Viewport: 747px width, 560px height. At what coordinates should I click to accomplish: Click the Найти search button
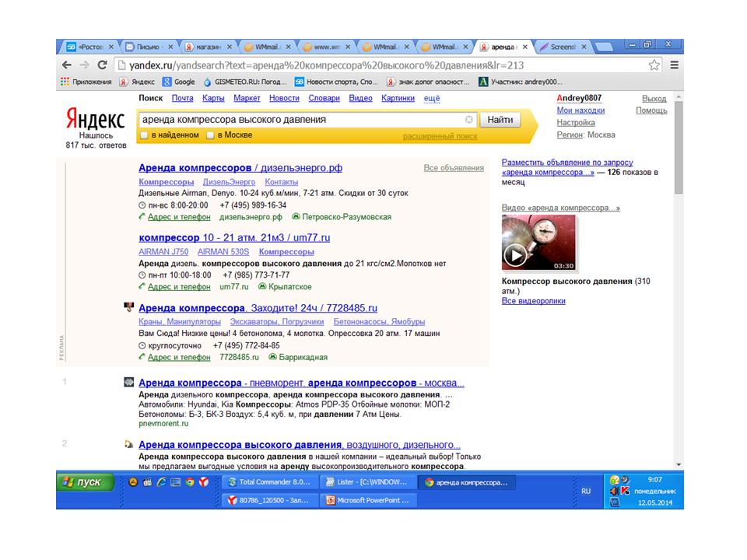(500, 120)
